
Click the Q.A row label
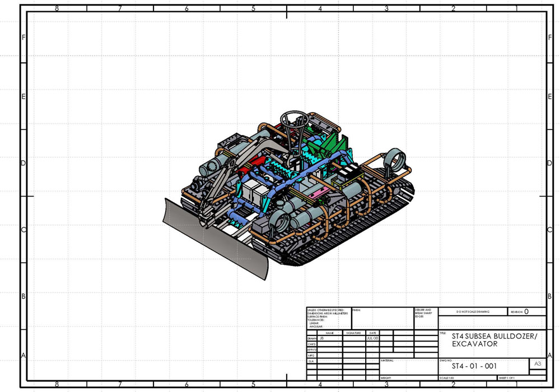311,361
